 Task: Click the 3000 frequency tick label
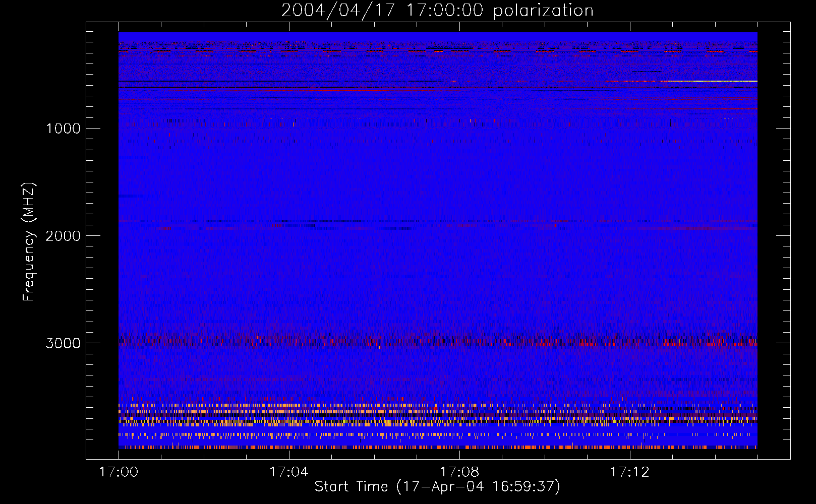click(x=63, y=343)
